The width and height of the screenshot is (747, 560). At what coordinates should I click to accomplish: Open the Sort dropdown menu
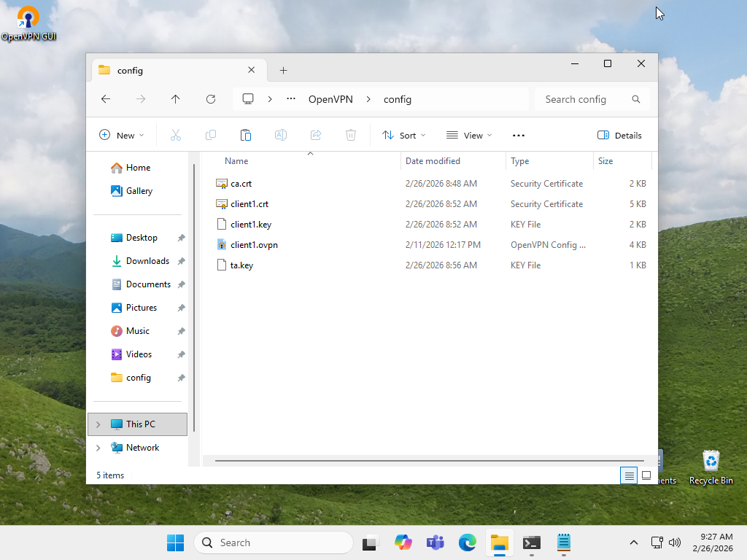point(404,135)
